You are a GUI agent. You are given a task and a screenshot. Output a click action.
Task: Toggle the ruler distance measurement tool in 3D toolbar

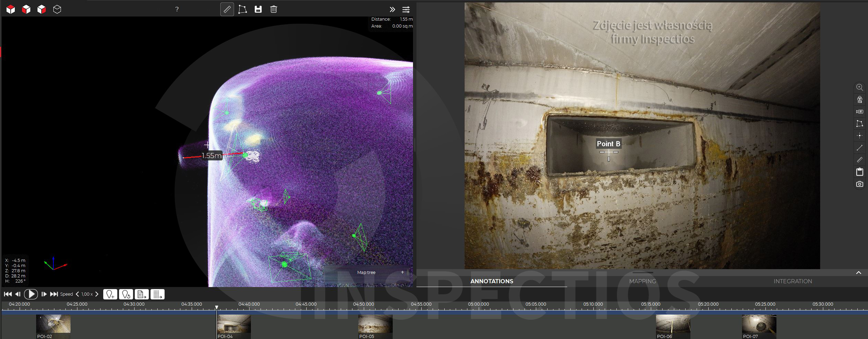tap(227, 9)
